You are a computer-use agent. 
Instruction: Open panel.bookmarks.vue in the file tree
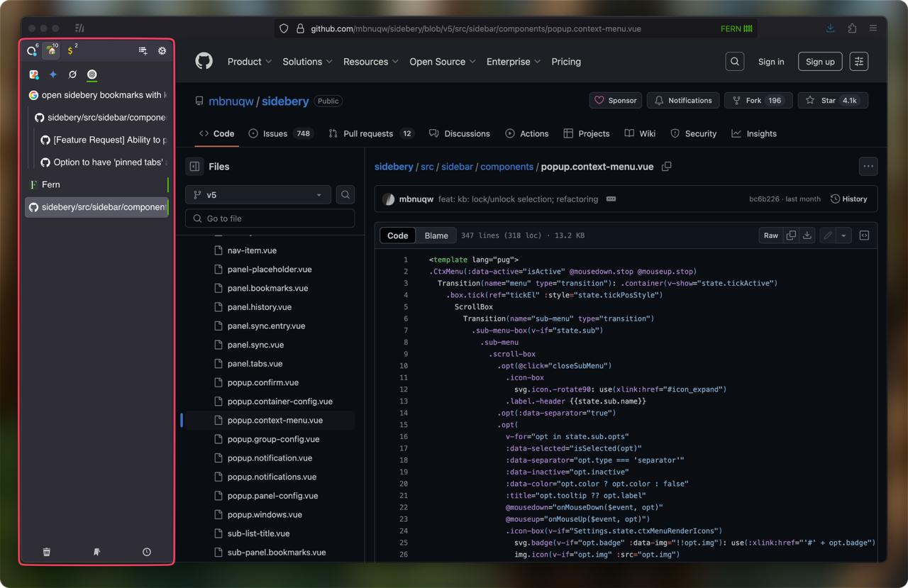click(x=267, y=288)
